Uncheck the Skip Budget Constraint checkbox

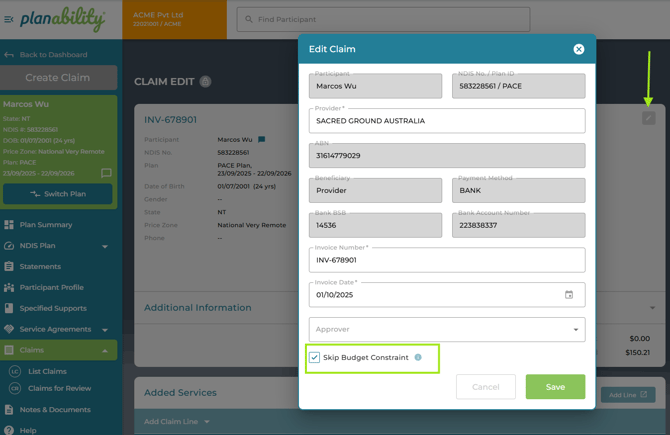[x=315, y=357]
